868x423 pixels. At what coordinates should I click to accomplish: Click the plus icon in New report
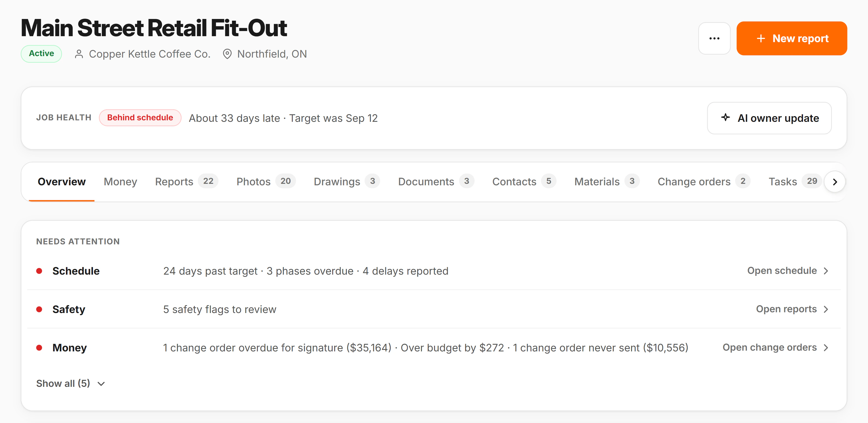click(x=760, y=38)
